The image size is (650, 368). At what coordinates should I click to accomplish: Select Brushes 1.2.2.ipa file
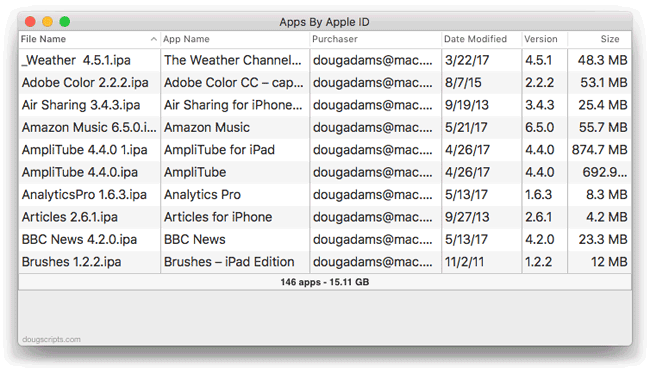[71, 261]
